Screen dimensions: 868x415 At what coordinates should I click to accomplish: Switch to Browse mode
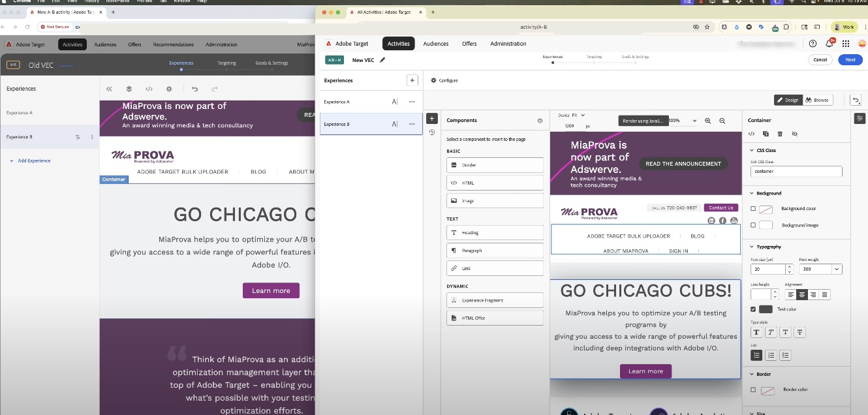pyautogui.click(x=817, y=100)
